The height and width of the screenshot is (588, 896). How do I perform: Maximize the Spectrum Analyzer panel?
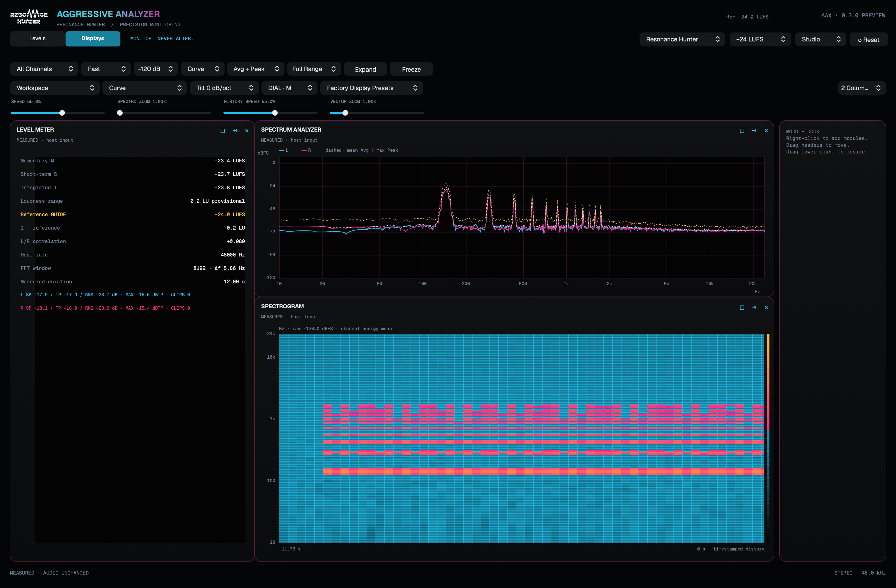pos(742,131)
